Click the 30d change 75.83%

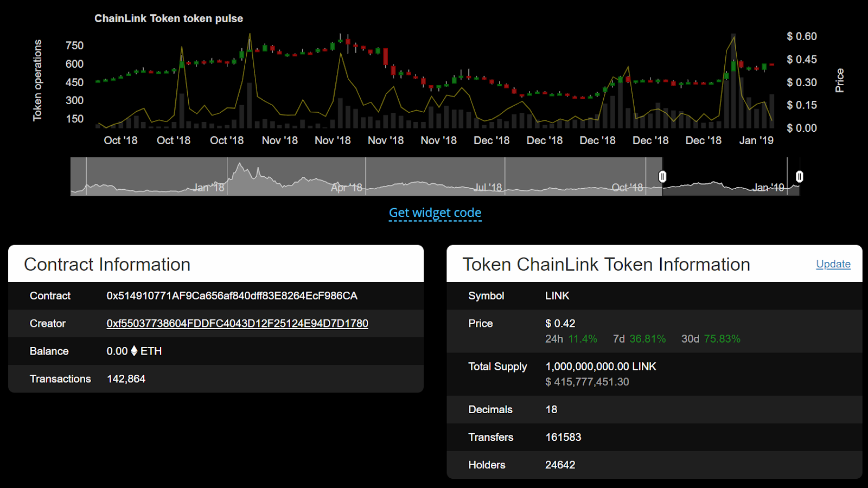click(x=722, y=339)
